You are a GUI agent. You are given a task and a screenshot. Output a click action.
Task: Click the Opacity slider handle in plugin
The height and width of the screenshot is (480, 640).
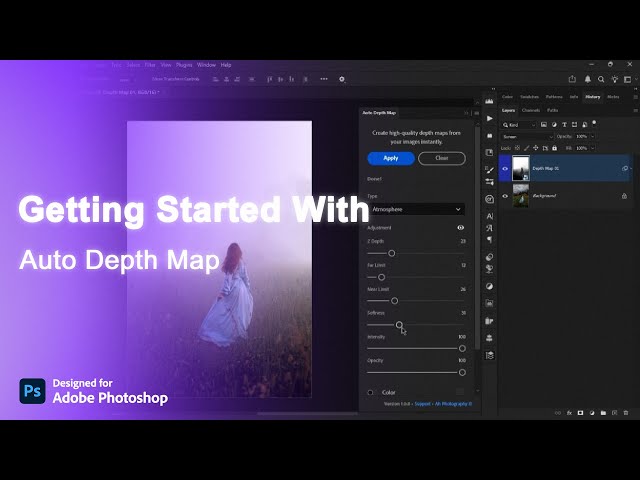(x=462, y=372)
